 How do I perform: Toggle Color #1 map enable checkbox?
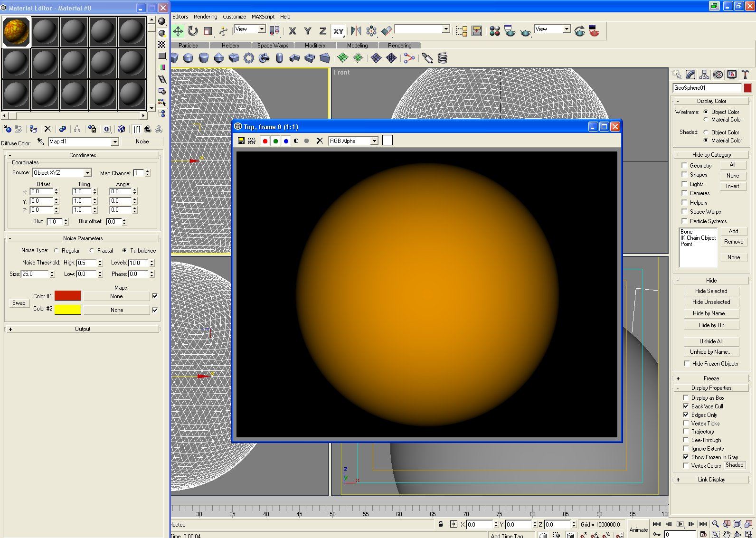click(155, 296)
